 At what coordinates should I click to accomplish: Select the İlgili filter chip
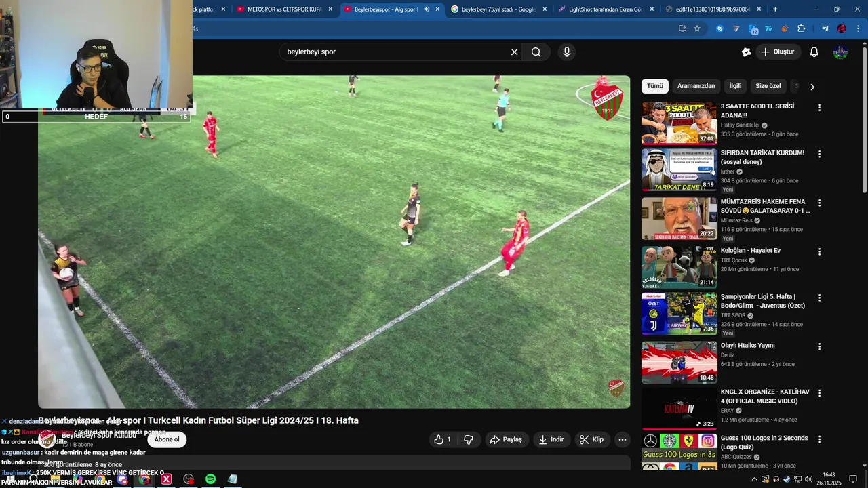(x=735, y=86)
